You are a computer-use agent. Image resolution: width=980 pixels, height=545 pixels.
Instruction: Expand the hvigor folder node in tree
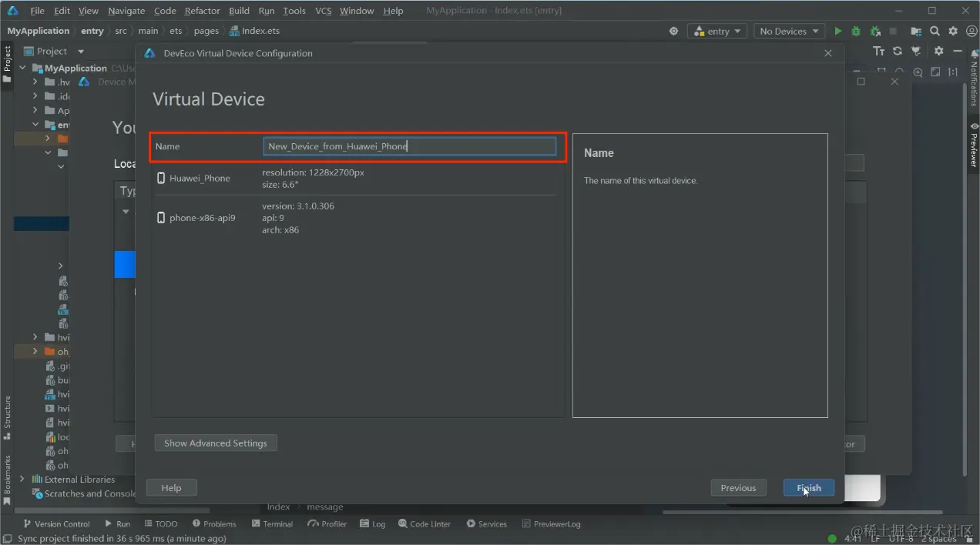(35, 337)
